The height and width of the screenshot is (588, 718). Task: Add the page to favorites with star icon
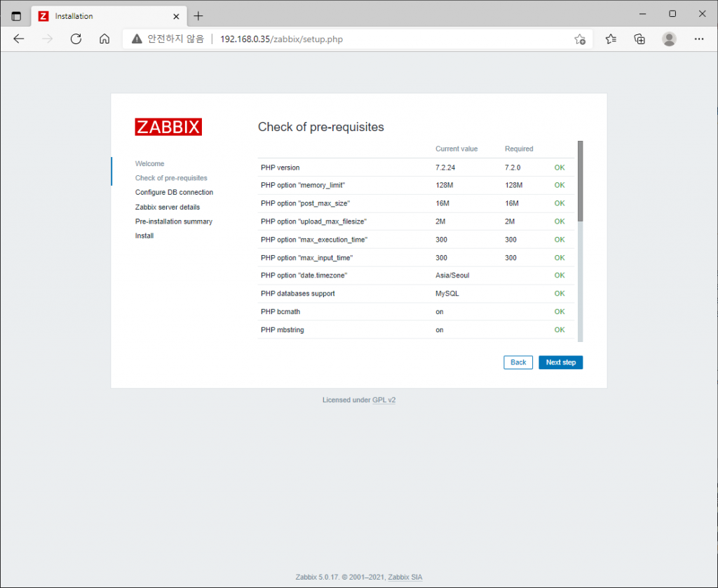pos(580,39)
